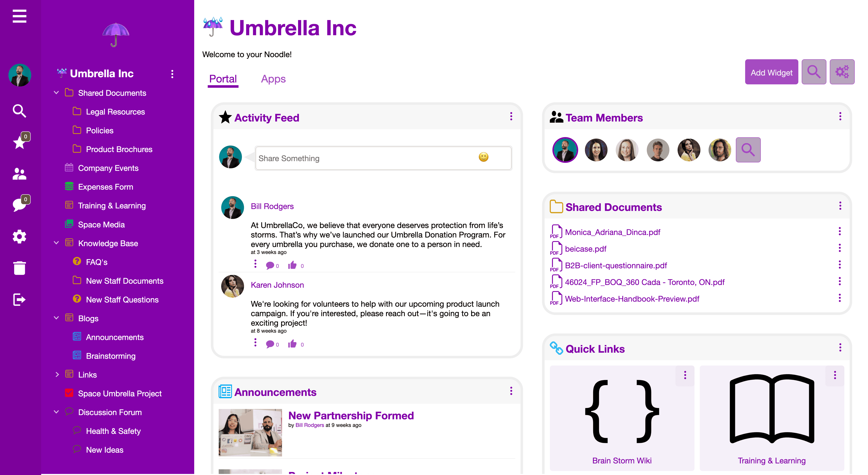
Task: Open Karen Johnson profile link
Action: (277, 285)
